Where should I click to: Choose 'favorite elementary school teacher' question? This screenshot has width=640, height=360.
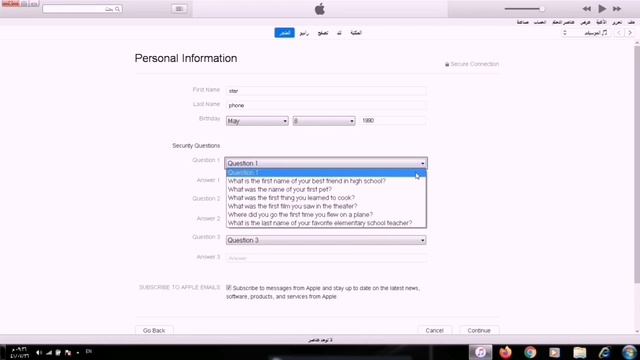pos(326,223)
